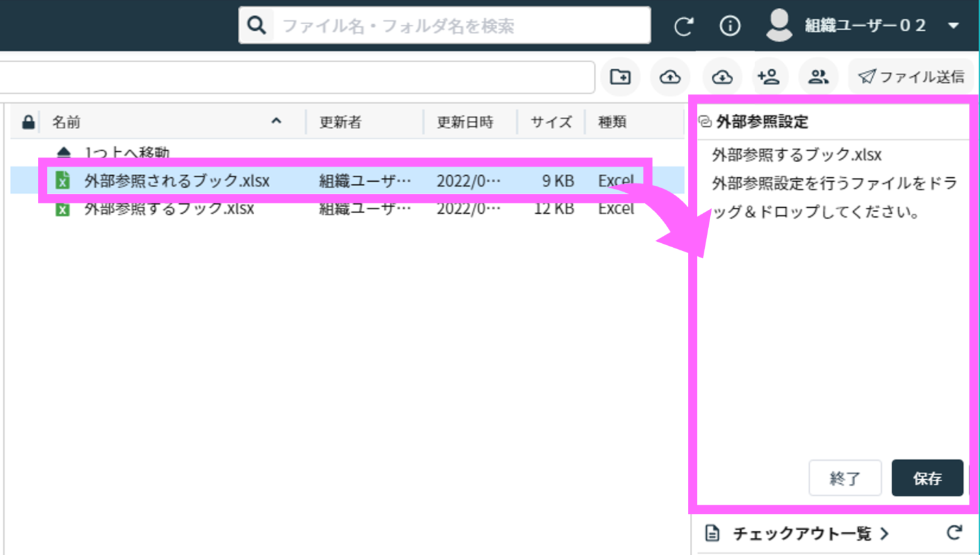
Task: Select the add user icon
Action: point(770,76)
